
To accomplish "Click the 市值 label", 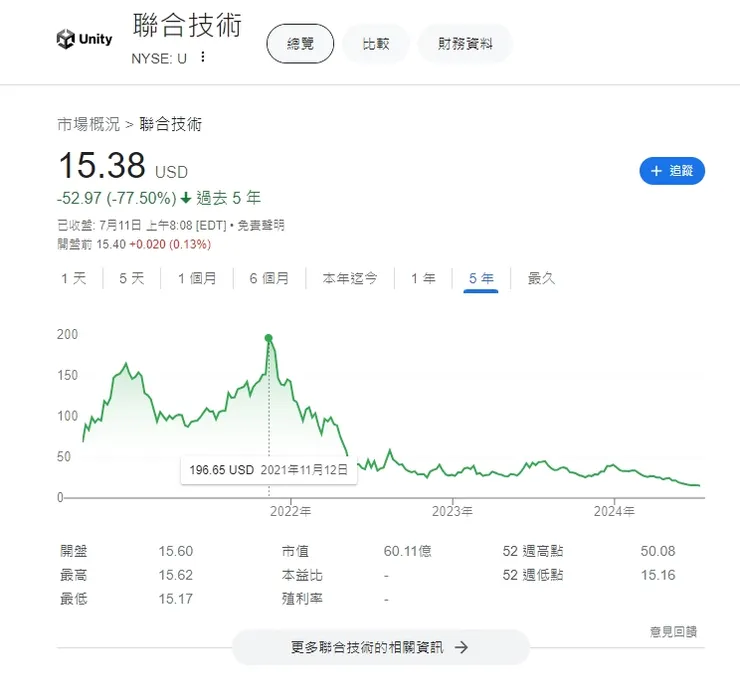I will (295, 551).
